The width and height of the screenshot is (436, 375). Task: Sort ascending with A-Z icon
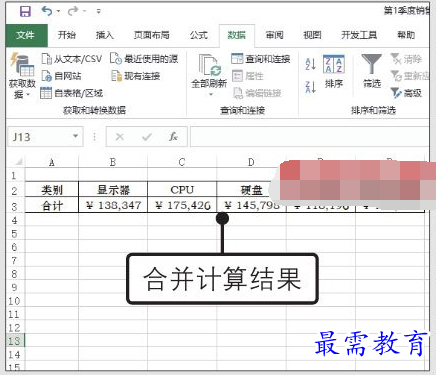(x=310, y=64)
